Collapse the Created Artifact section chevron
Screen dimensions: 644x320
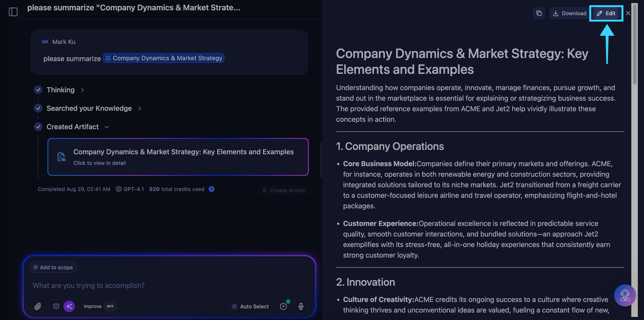click(107, 127)
